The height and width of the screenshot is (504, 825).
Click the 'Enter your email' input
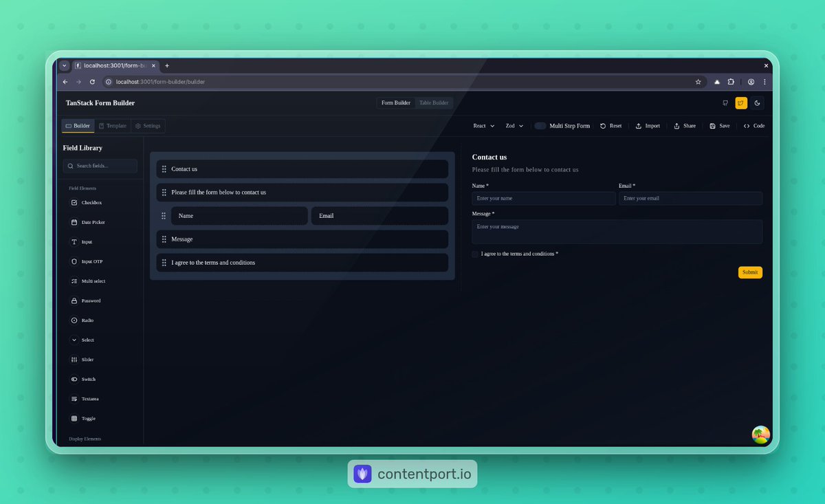[690, 198]
